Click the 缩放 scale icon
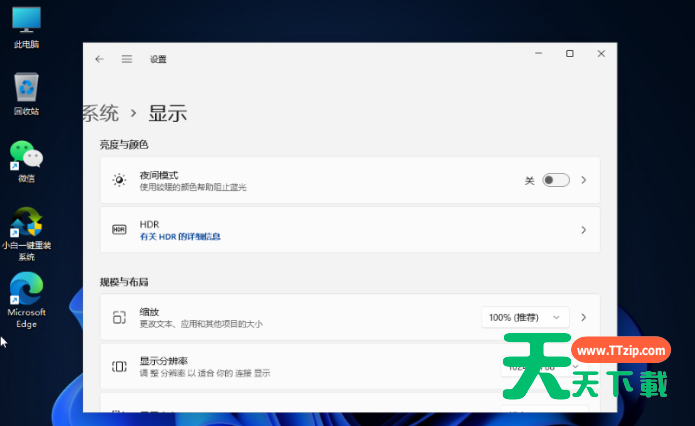The width and height of the screenshot is (695, 426). point(119,318)
